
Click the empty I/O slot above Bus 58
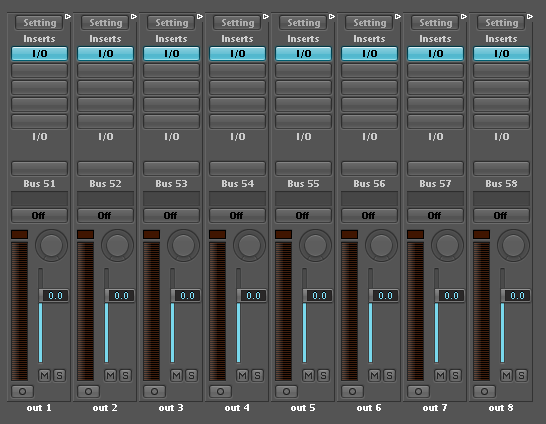pos(501,168)
